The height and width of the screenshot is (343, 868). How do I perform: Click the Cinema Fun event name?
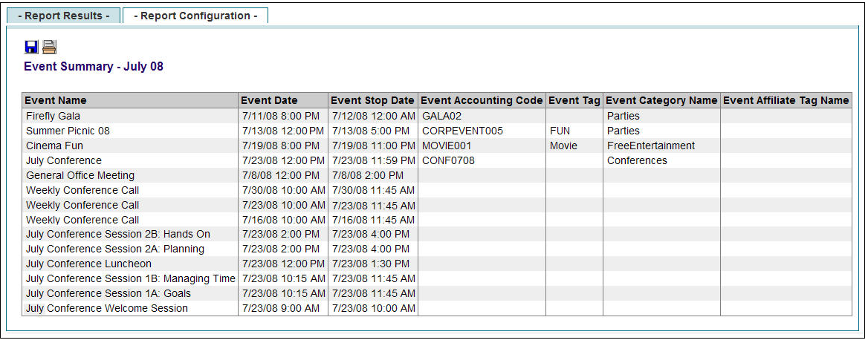[55, 146]
